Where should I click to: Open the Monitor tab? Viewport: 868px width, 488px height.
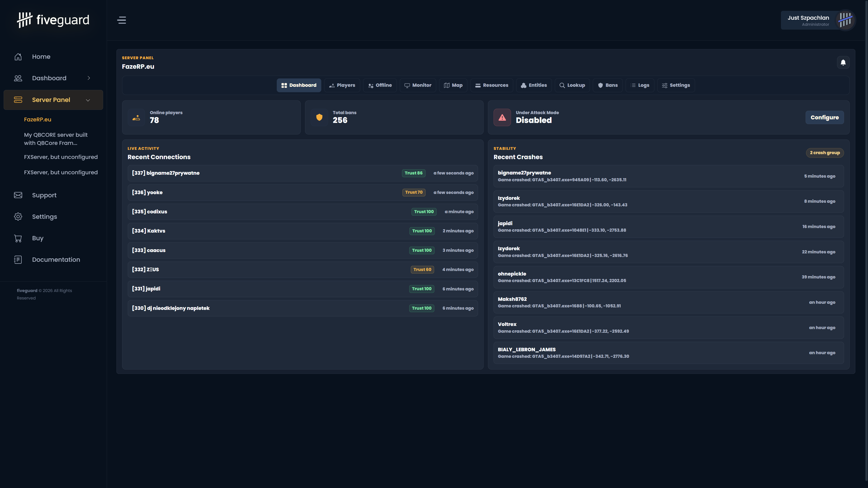[418, 85]
